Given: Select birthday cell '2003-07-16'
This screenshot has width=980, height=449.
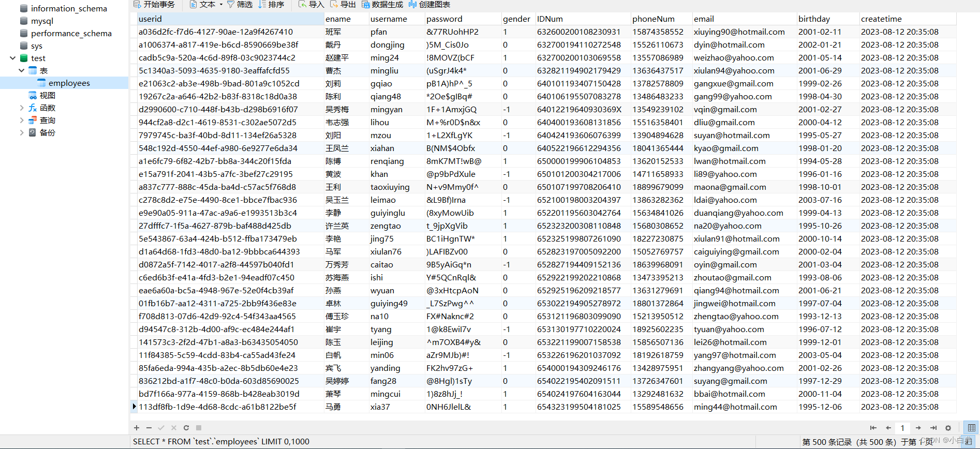Looking at the screenshot, I should 828,200.
